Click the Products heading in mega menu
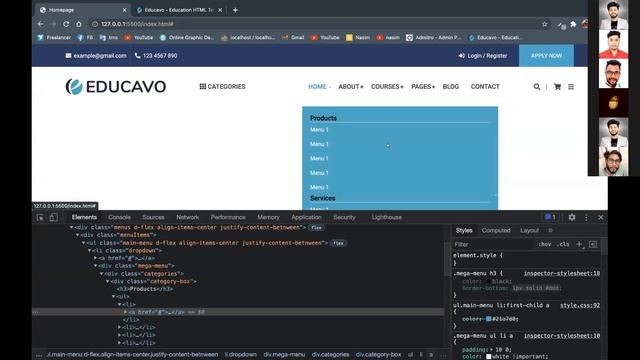This screenshot has height=360, width=640. pyautogui.click(x=323, y=118)
